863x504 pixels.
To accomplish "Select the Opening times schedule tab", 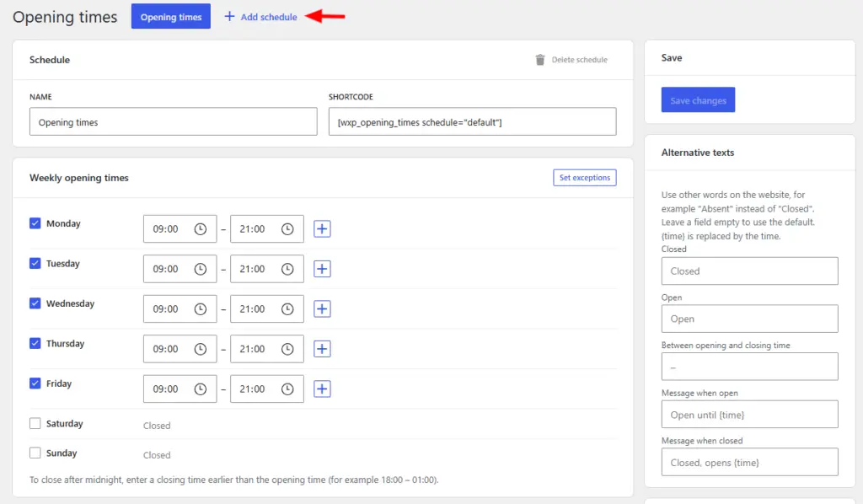I will click(x=170, y=17).
